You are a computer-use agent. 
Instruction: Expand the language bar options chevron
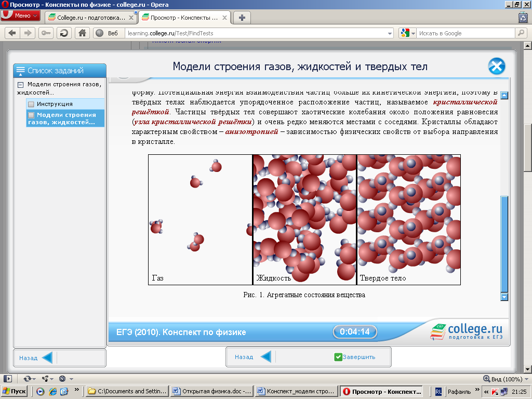(477, 390)
